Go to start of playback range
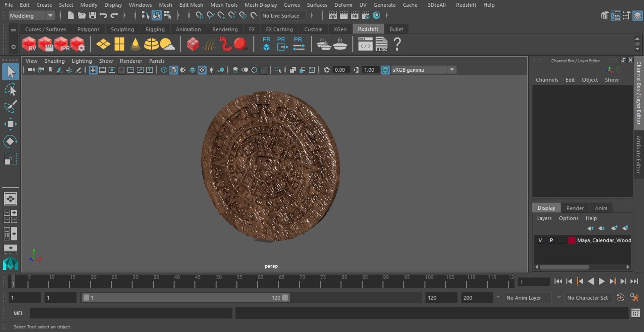Screen dimensions: 644x332 pos(558,281)
